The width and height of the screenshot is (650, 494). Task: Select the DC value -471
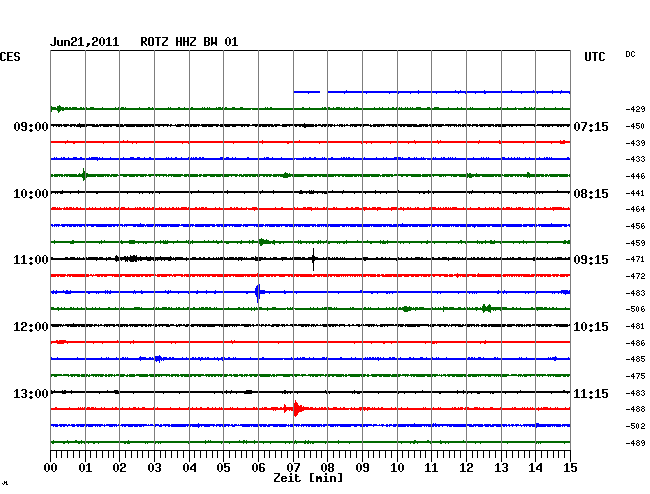click(x=635, y=259)
